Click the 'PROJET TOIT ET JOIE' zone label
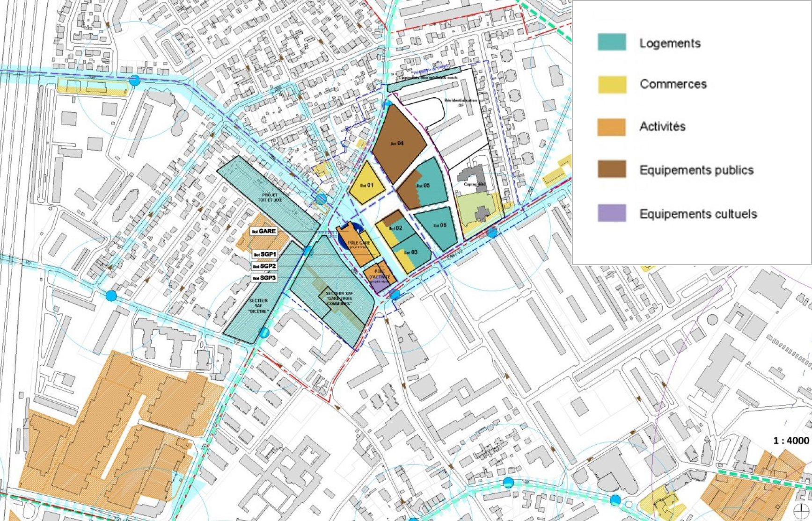Screen dimensions: 812x521 [x=270, y=197]
